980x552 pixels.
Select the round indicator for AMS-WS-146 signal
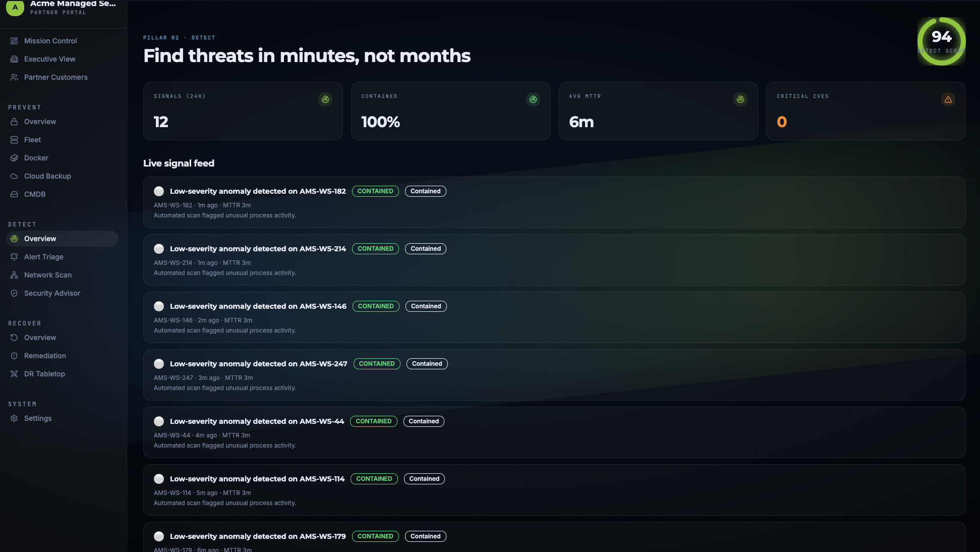(x=159, y=306)
